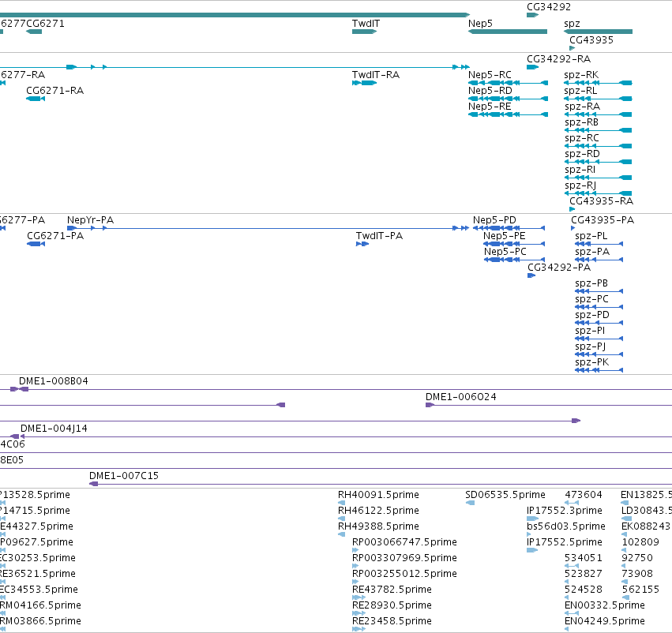Select protein Nep5-PE
Image resolution: width=672 pixels, height=633 pixels.
pos(514,244)
